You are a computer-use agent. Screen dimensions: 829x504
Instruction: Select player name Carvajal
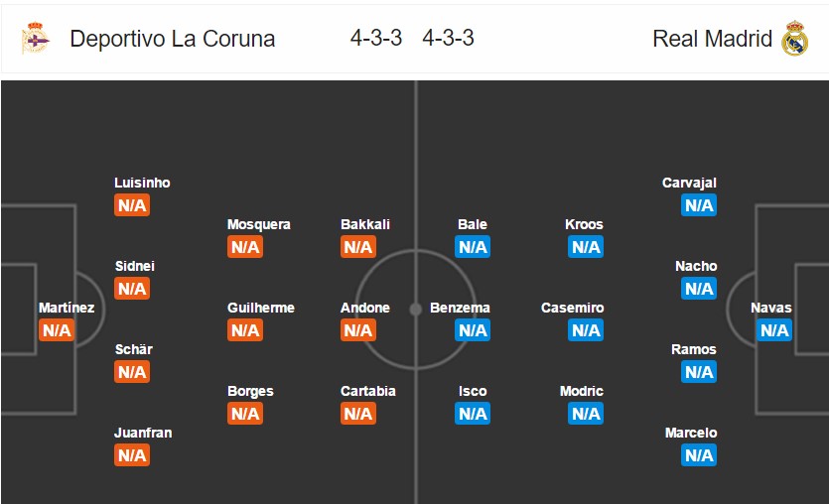[x=689, y=183]
